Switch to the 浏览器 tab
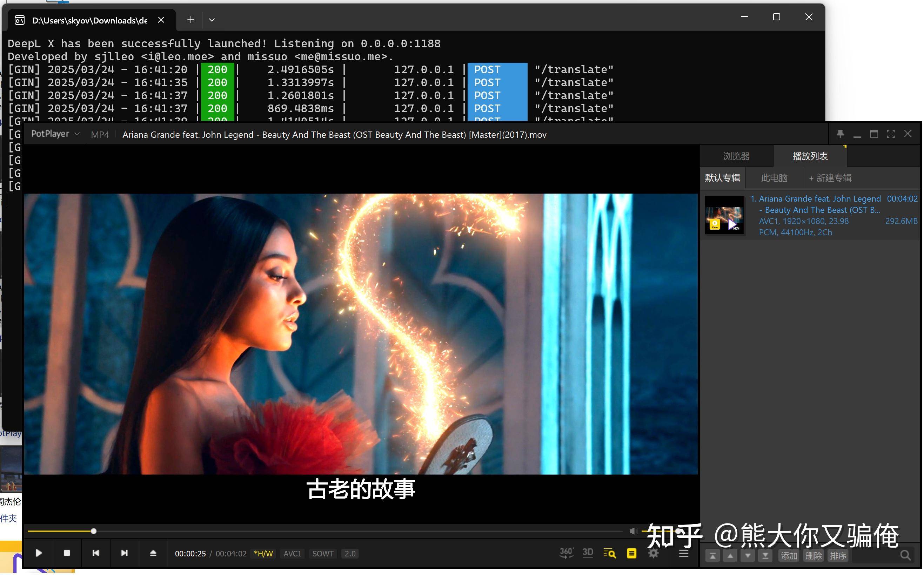Image resolution: width=924 pixels, height=575 pixels. pos(736,156)
